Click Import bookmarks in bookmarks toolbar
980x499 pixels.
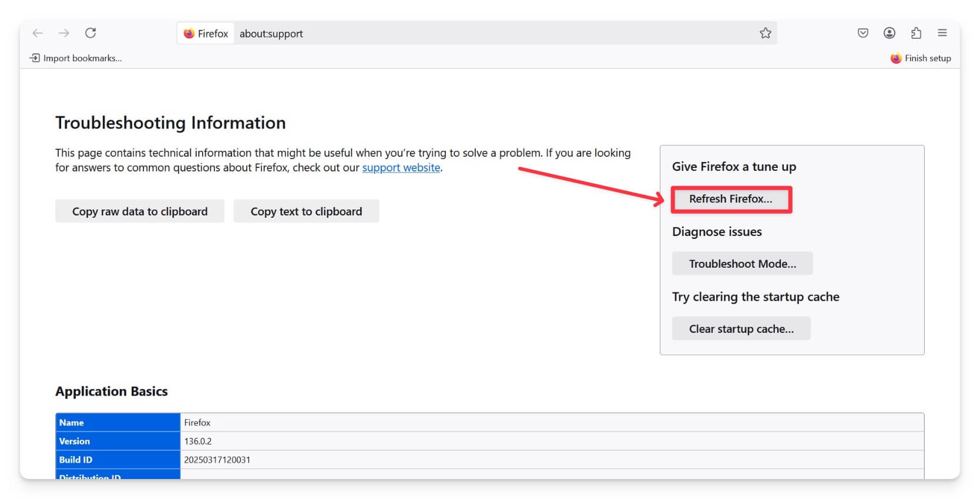pyautogui.click(x=76, y=58)
